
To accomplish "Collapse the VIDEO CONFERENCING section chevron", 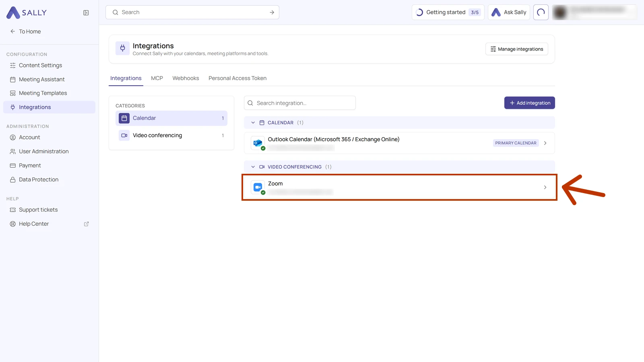I will (x=253, y=167).
